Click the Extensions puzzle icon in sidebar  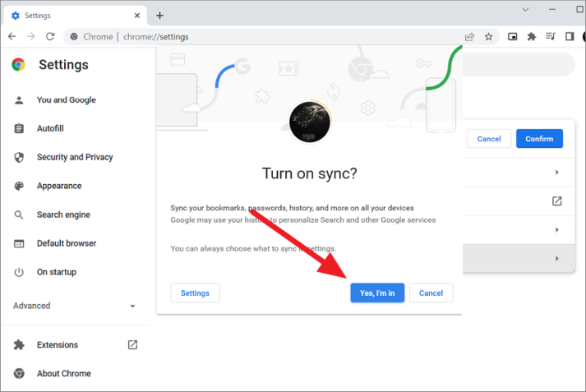click(x=19, y=344)
